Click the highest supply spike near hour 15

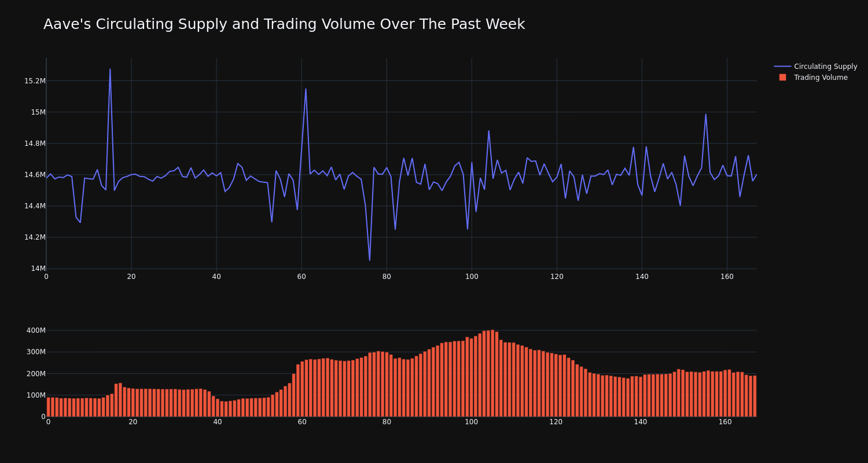(110, 69)
